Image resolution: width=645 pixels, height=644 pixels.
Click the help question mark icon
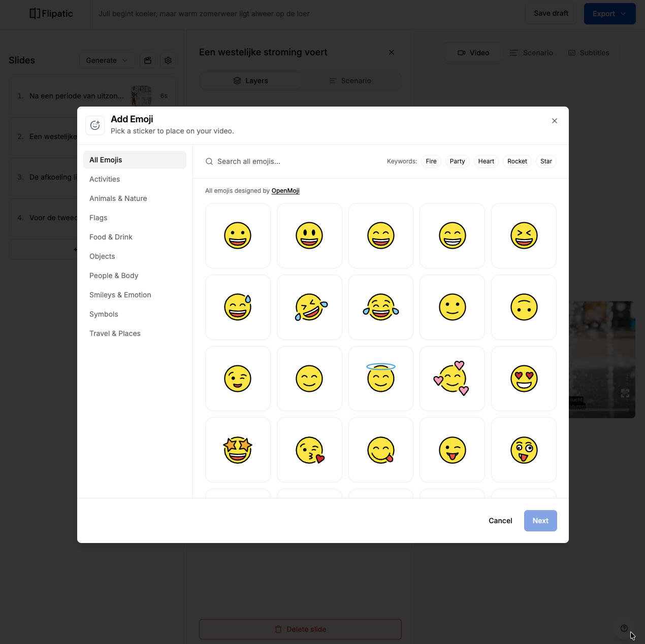tap(624, 628)
